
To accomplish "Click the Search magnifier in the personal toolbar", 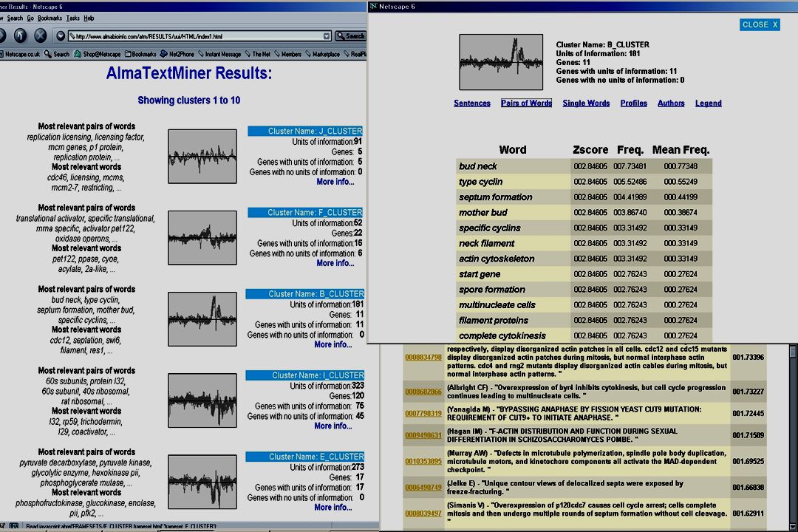I will (57, 54).
